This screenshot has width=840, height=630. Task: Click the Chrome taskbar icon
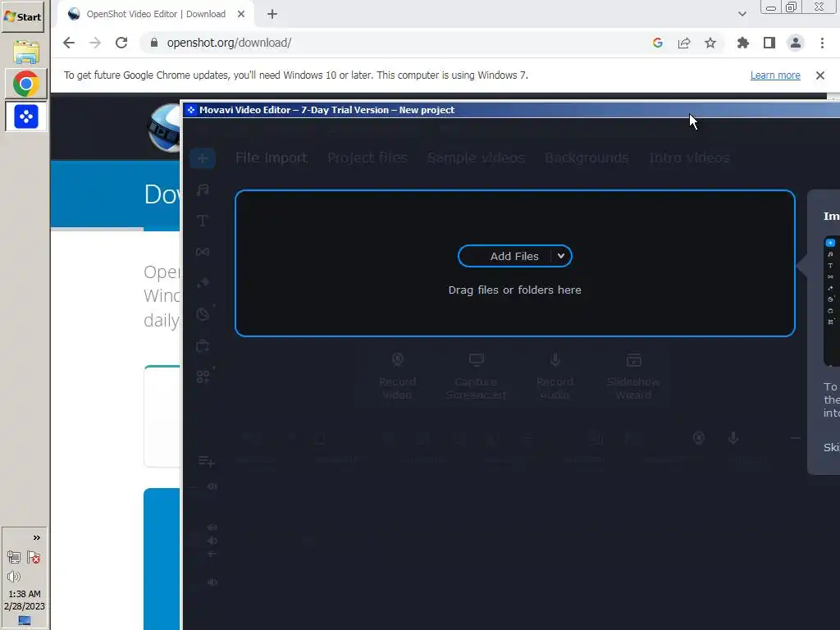pyautogui.click(x=25, y=84)
